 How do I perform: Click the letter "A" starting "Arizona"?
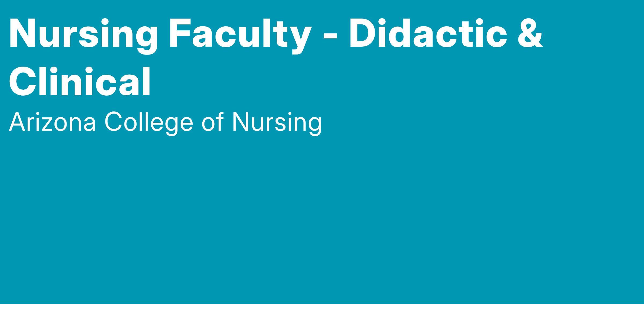click(x=17, y=122)
